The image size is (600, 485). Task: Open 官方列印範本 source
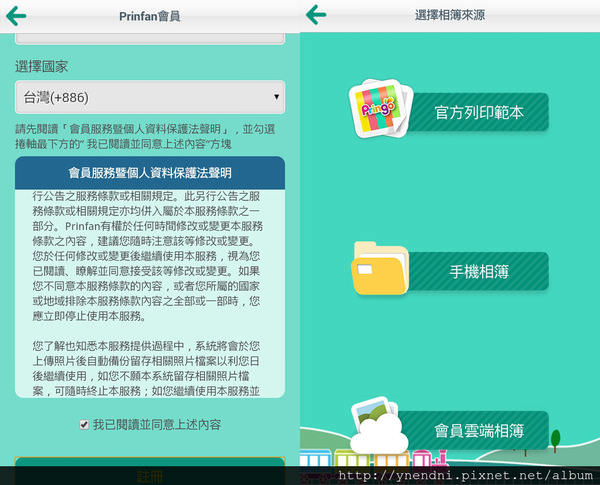(478, 112)
